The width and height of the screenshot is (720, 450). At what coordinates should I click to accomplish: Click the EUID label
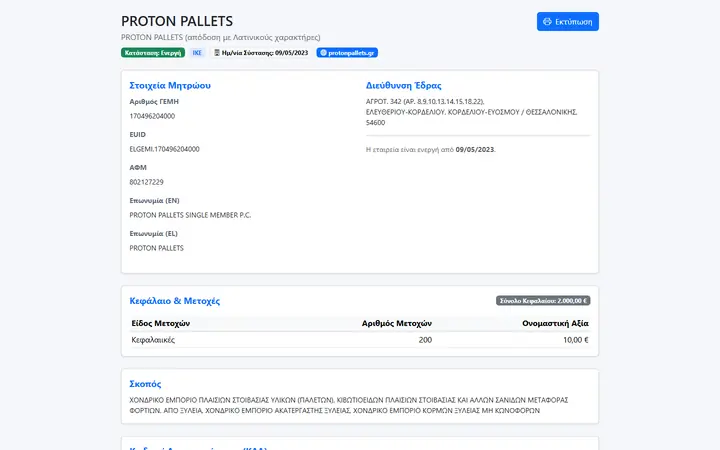(137, 135)
